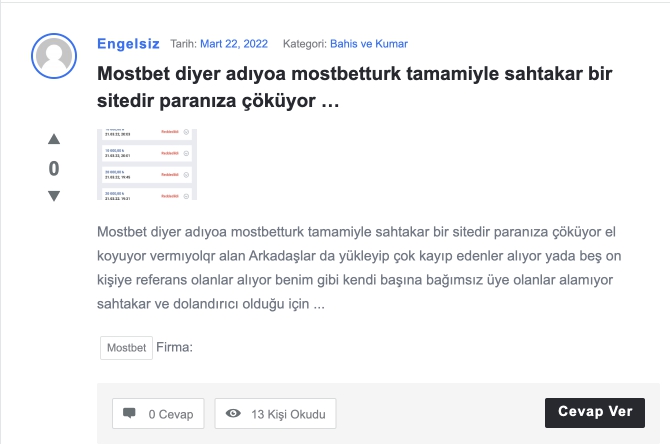Image resolution: width=670 pixels, height=444 pixels.
Task: Click the eye icon for read count
Action: [x=233, y=413]
